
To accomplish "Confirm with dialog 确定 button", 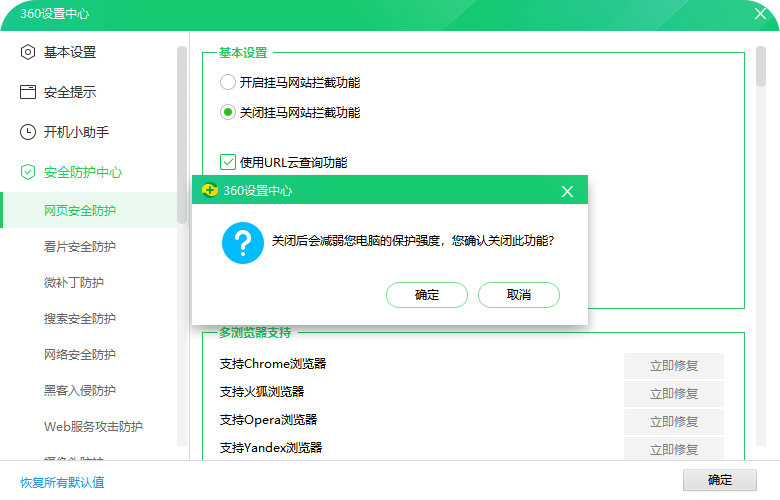I will pos(427,295).
